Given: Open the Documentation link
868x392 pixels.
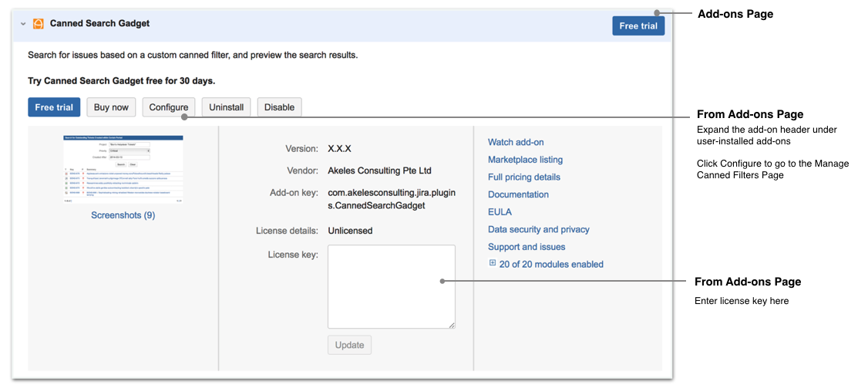Looking at the screenshot, I should tap(518, 194).
